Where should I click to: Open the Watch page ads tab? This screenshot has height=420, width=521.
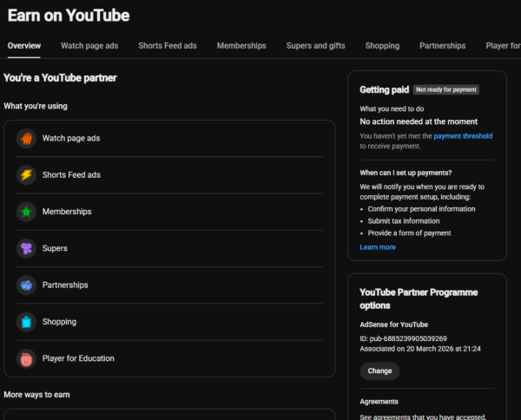pyautogui.click(x=89, y=46)
